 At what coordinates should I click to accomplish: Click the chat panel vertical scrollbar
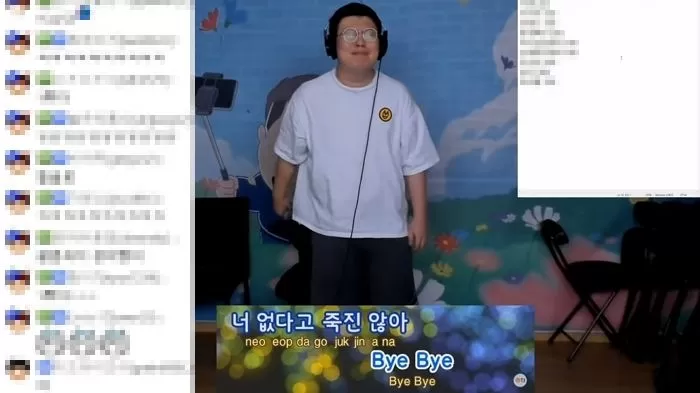(x=192, y=196)
